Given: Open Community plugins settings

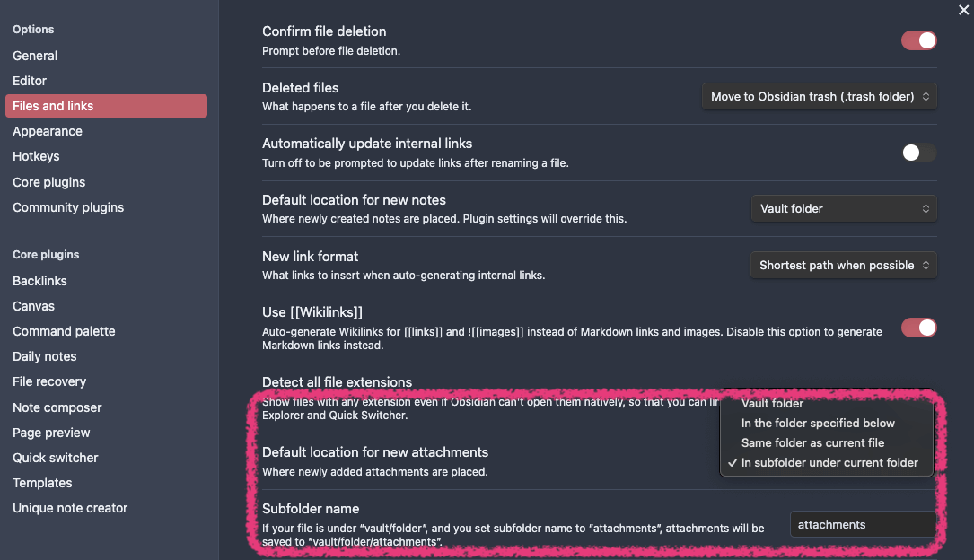Looking at the screenshot, I should coord(68,207).
